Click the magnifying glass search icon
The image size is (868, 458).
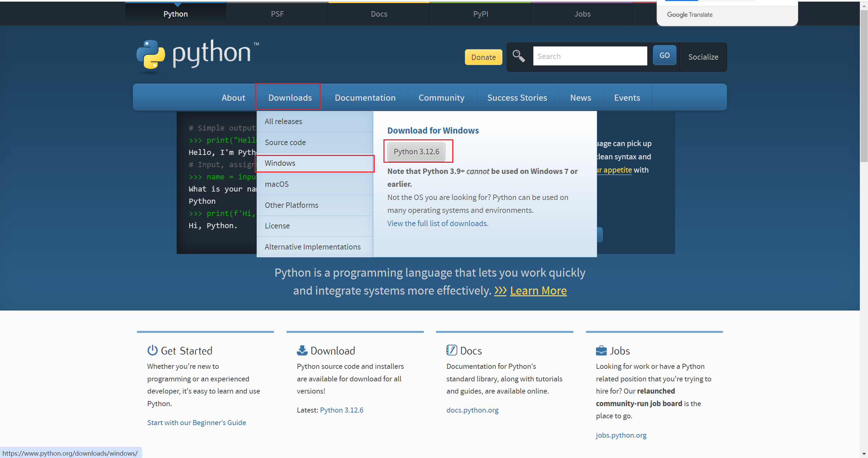(x=519, y=56)
